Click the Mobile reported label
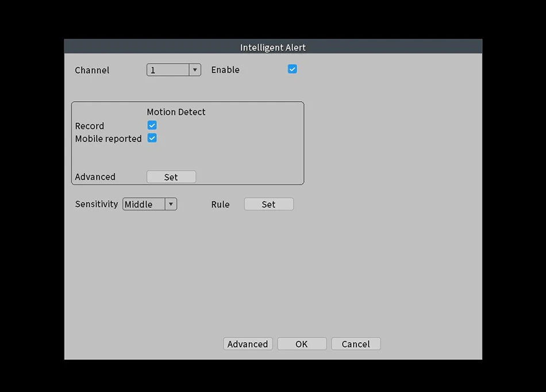 (108, 139)
